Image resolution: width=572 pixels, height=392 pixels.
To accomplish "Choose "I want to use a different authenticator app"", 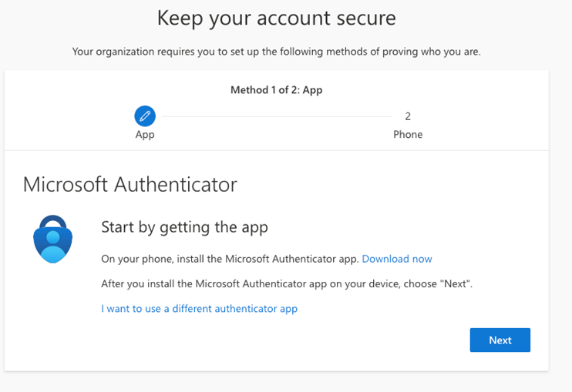I will tap(199, 309).
